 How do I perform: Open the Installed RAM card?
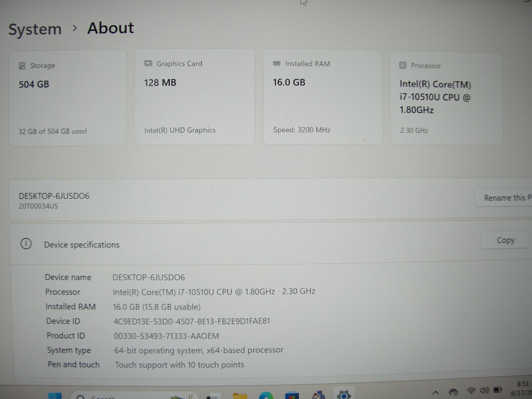coord(323,97)
